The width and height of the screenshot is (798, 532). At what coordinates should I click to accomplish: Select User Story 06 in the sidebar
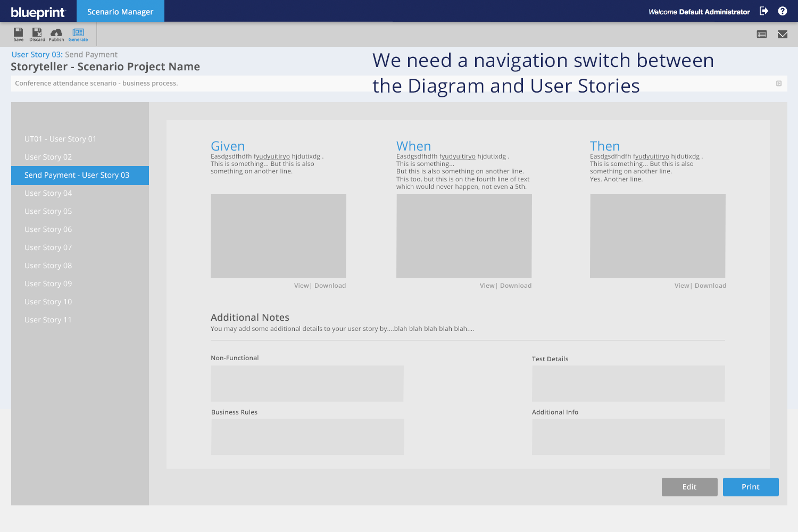[80, 229]
